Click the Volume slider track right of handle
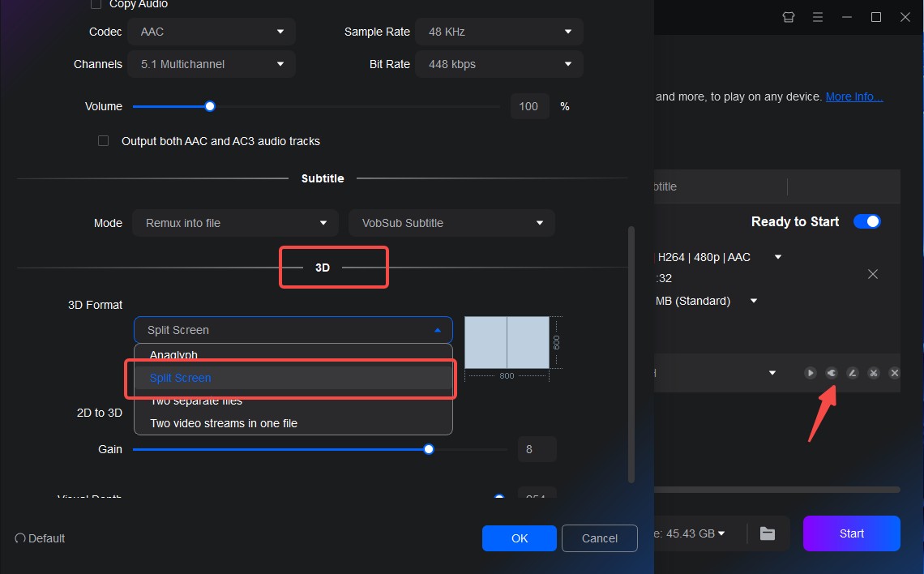The height and width of the screenshot is (574, 924). tap(357, 107)
